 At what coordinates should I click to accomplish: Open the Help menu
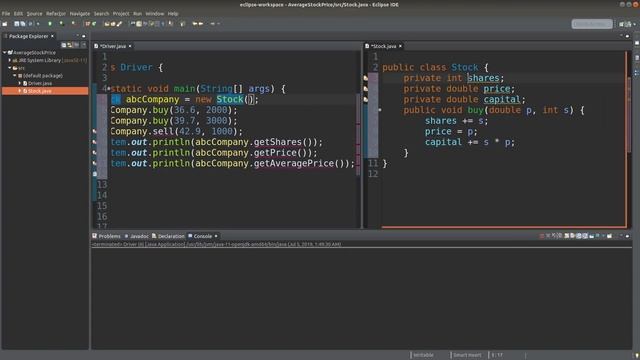tap(173, 13)
